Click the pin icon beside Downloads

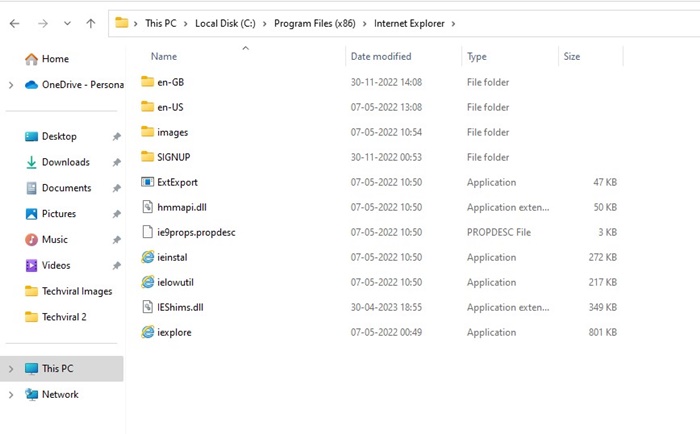click(117, 163)
